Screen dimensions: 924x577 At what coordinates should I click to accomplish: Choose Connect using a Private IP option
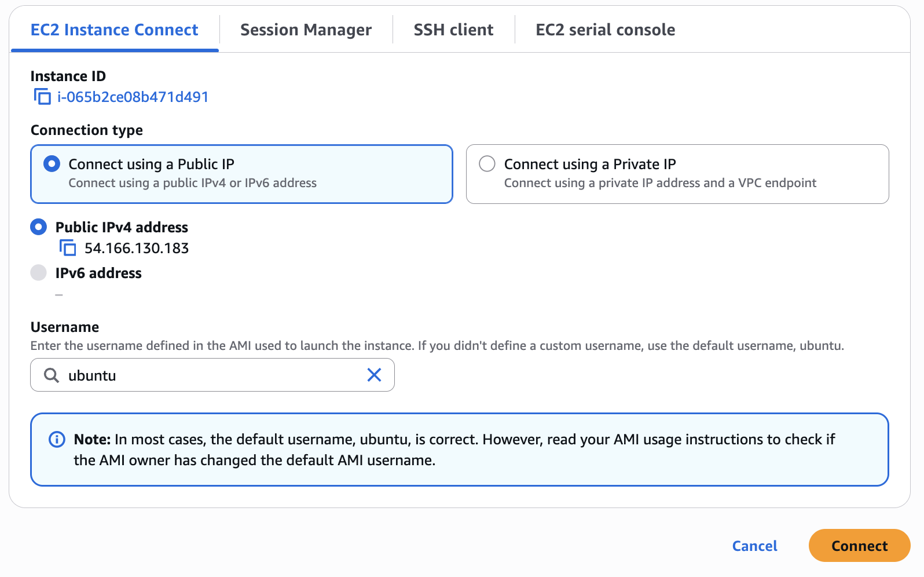point(487,164)
